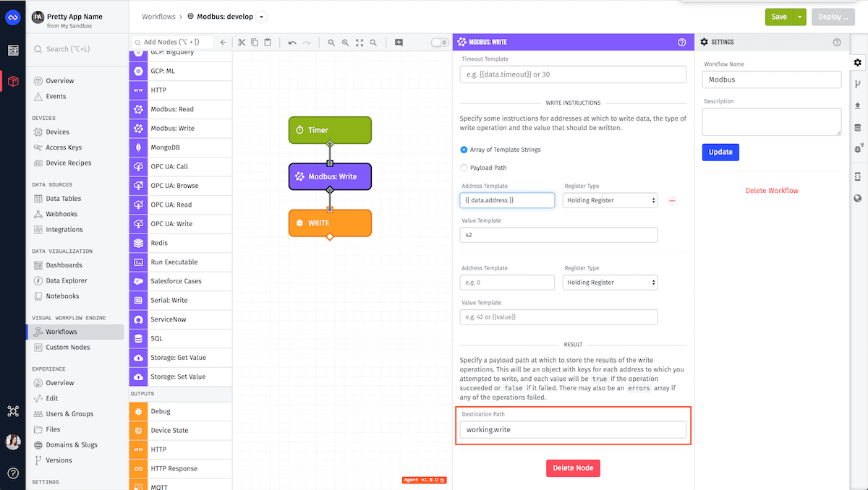Click the Deploy button

pos(833,17)
